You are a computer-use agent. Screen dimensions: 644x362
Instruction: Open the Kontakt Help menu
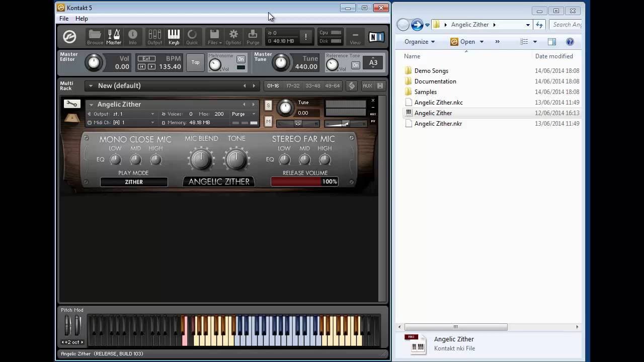(x=82, y=19)
